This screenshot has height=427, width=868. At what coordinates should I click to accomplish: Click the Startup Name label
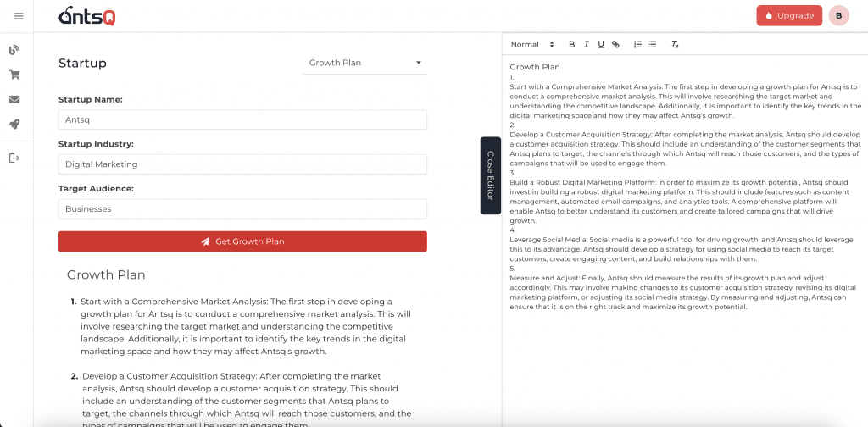pyautogui.click(x=90, y=100)
